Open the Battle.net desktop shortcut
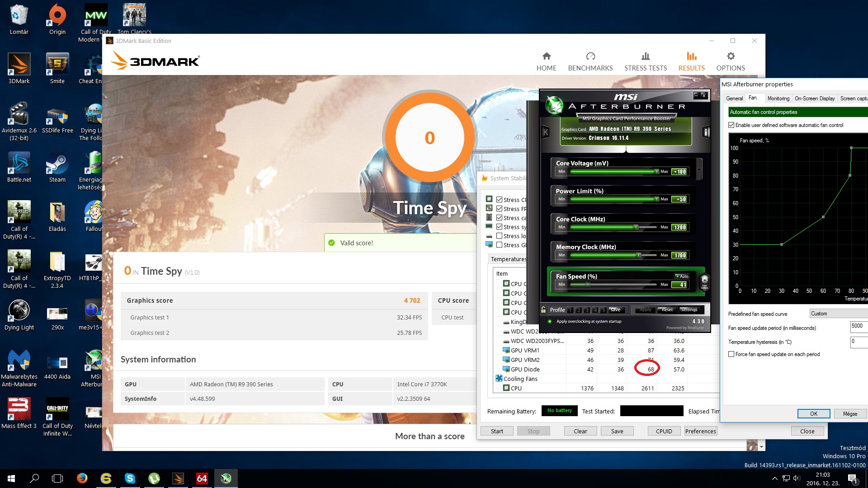 [19, 167]
